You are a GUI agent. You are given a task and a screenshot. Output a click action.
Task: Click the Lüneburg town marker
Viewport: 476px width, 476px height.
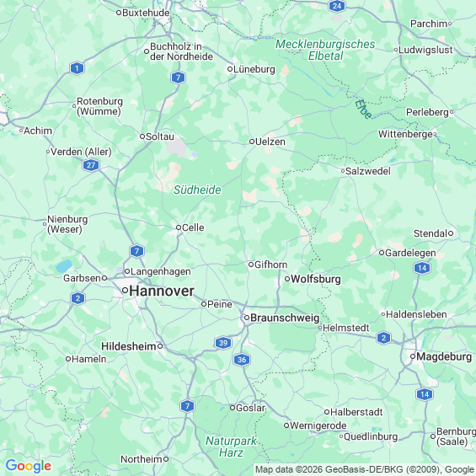pos(230,69)
